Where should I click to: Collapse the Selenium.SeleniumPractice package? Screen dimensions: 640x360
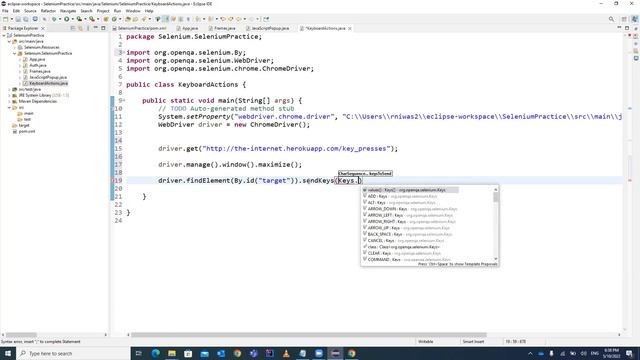tap(15, 53)
